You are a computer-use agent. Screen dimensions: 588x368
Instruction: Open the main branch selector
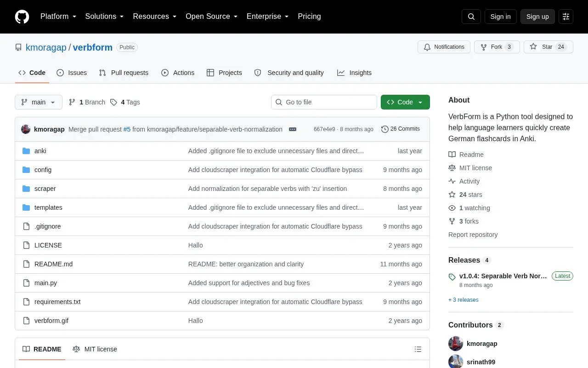point(39,102)
